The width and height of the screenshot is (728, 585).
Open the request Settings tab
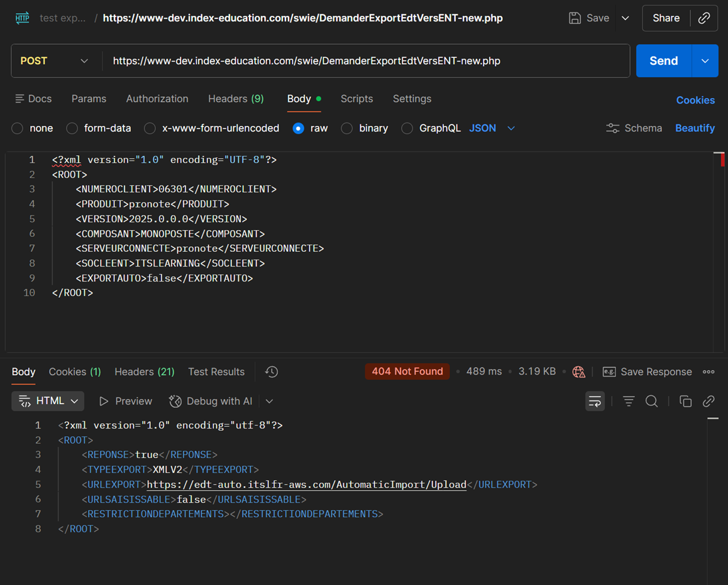point(412,99)
